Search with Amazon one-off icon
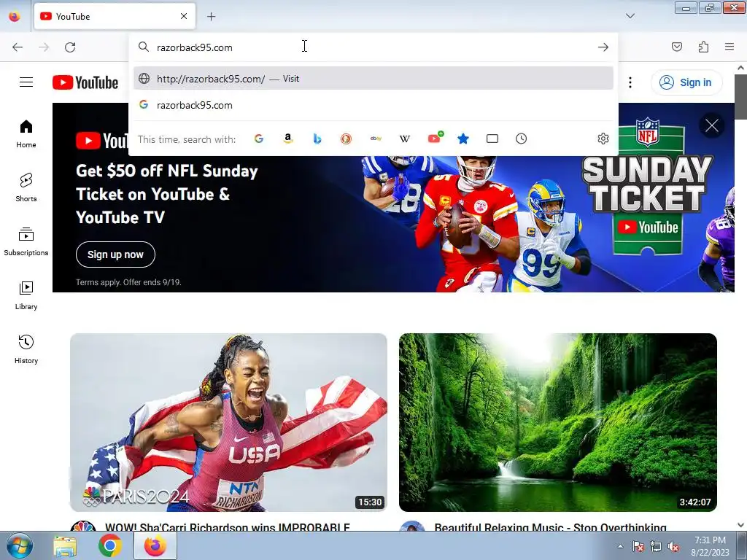The width and height of the screenshot is (747, 560). (287, 139)
